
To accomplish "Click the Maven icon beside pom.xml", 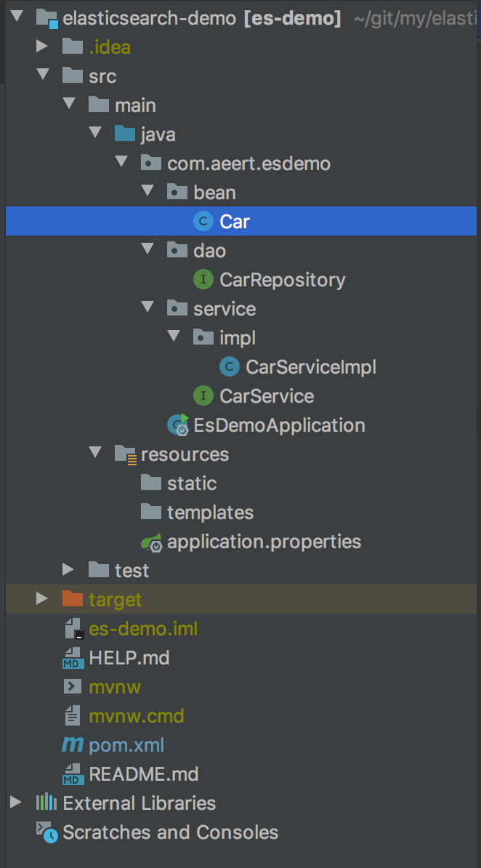I will tap(72, 744).
